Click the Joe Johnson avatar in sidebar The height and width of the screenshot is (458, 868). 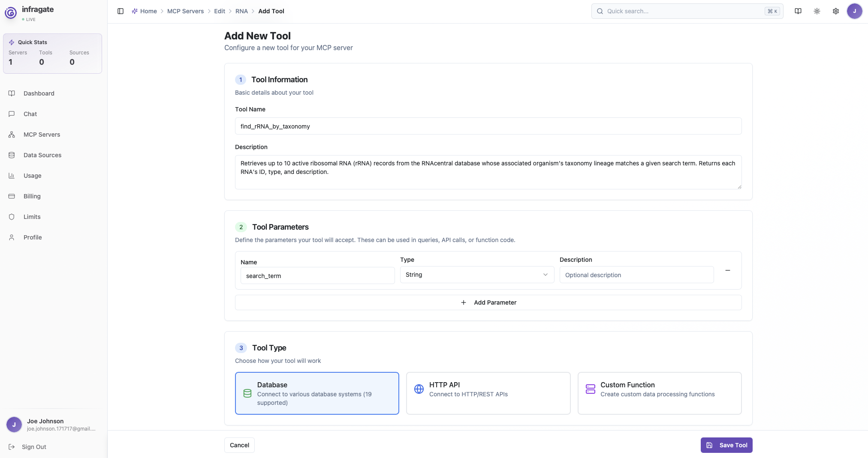click(14, 425)
